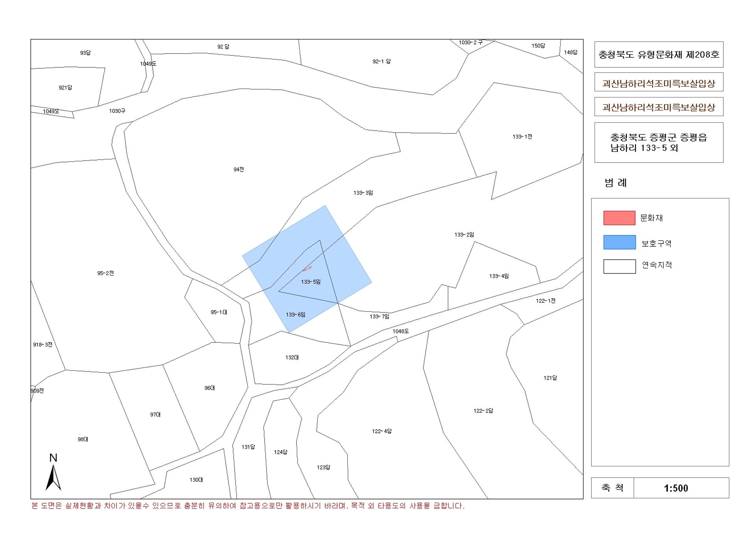Click the 133-5임 parcel label
756x534 pixels.
pyautogui.click(x=311, y=282)
